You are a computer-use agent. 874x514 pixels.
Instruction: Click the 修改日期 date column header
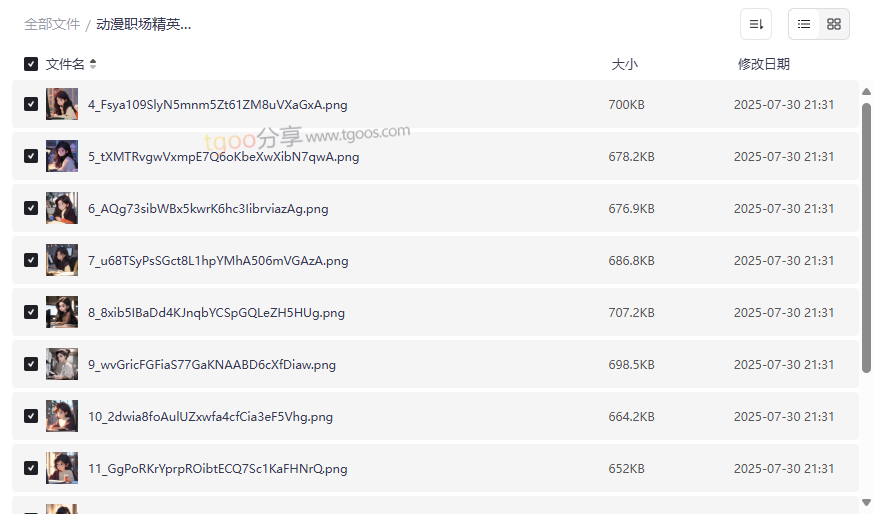[x=763, y=64]
